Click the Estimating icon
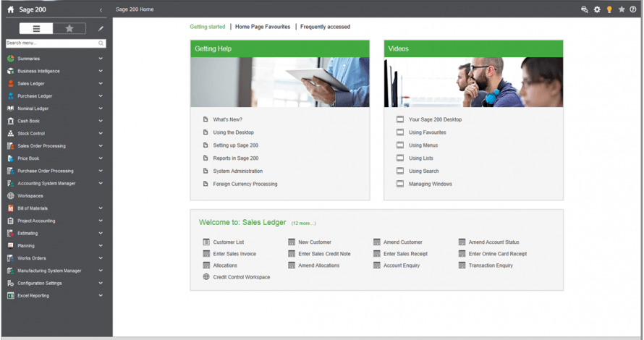644x340 pixels. (11, 233)
